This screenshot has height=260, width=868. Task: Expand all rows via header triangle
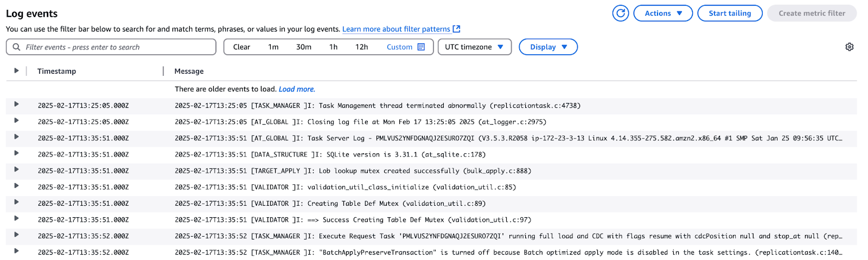(x=16, y=71)
